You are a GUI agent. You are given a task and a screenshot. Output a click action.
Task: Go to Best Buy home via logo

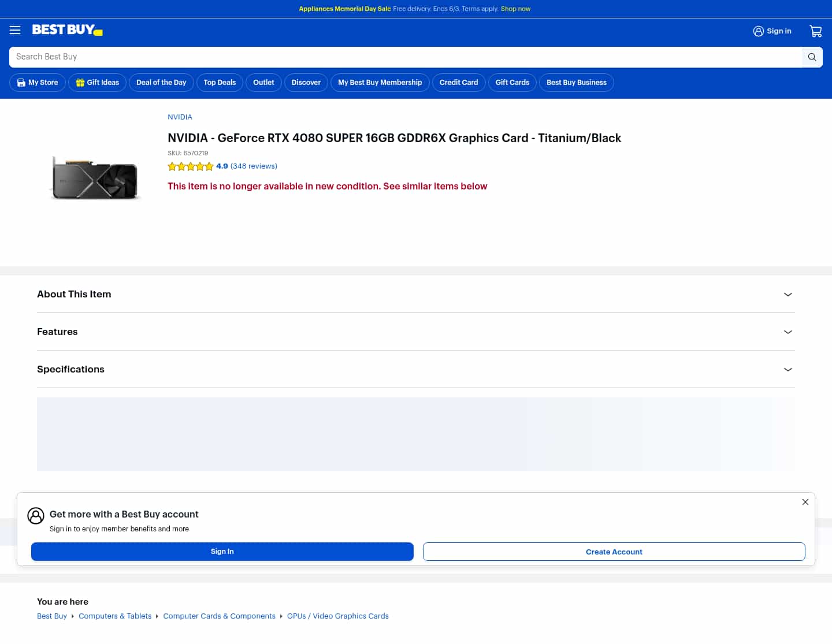click(x=67, y=30)
